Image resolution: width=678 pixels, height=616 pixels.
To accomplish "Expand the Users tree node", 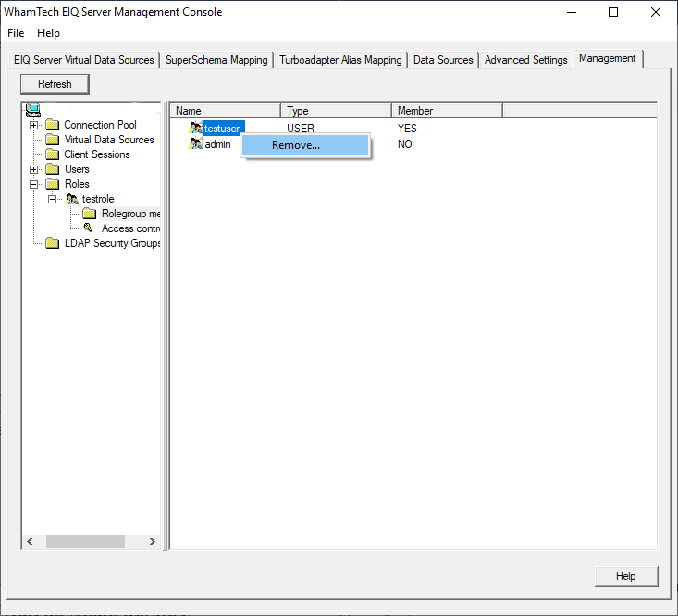I will 34,169.
